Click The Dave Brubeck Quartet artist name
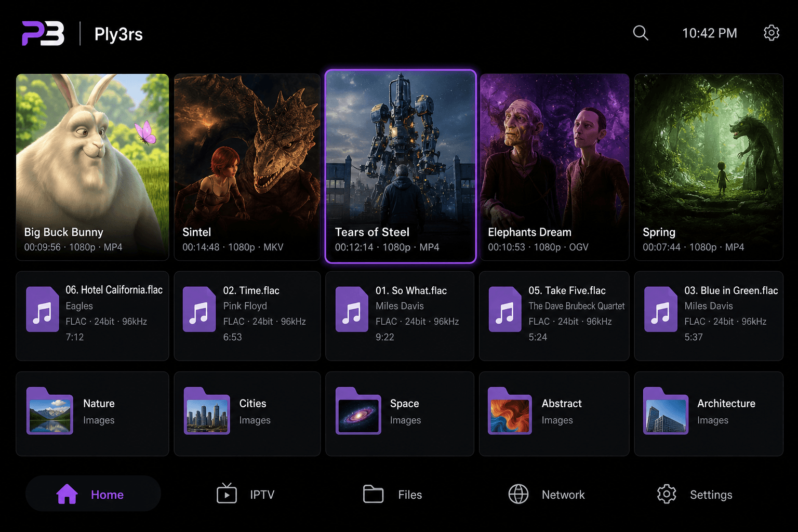The image size is (798, 532). tap(576, 306)
